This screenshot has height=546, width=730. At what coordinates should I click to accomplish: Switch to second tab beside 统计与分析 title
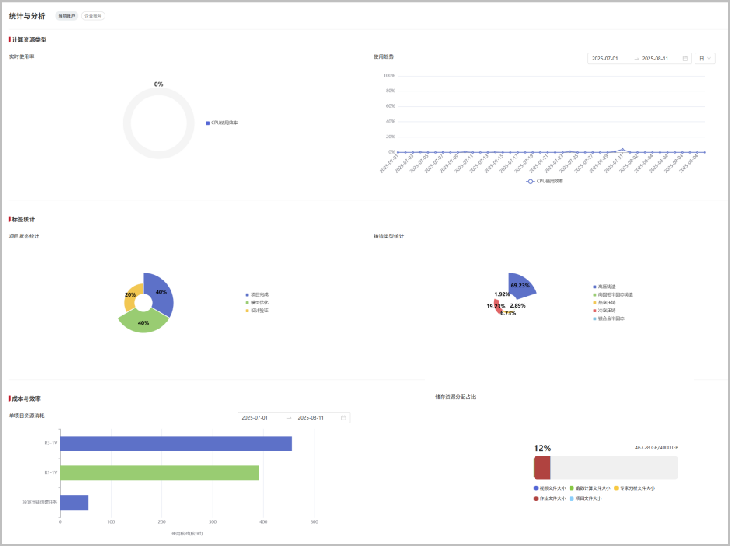pos(91,16)
